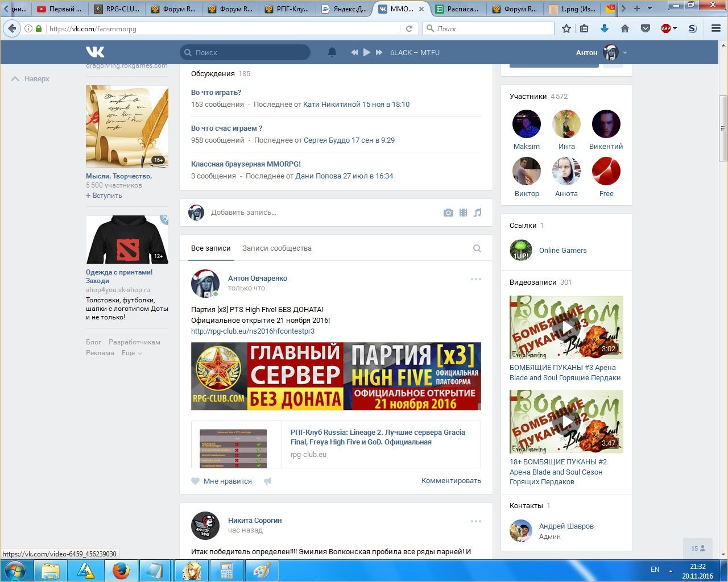Go to Firefox home page

pyautogui.click(x=625, y=28)
